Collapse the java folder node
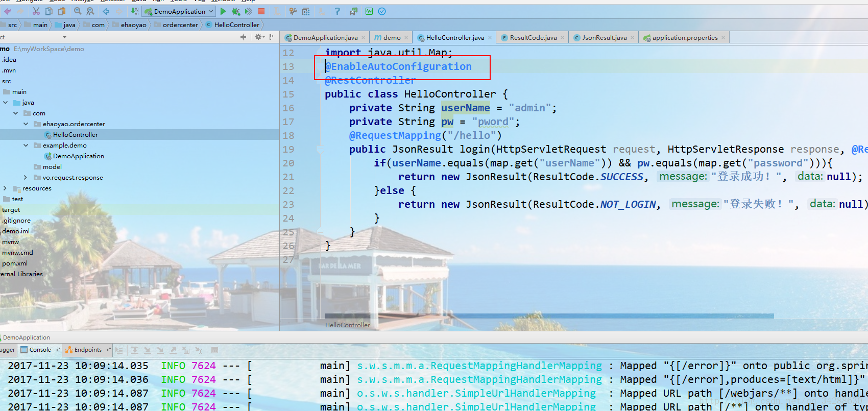This screenshot has width=868, height=411. [x=6, y=103]
